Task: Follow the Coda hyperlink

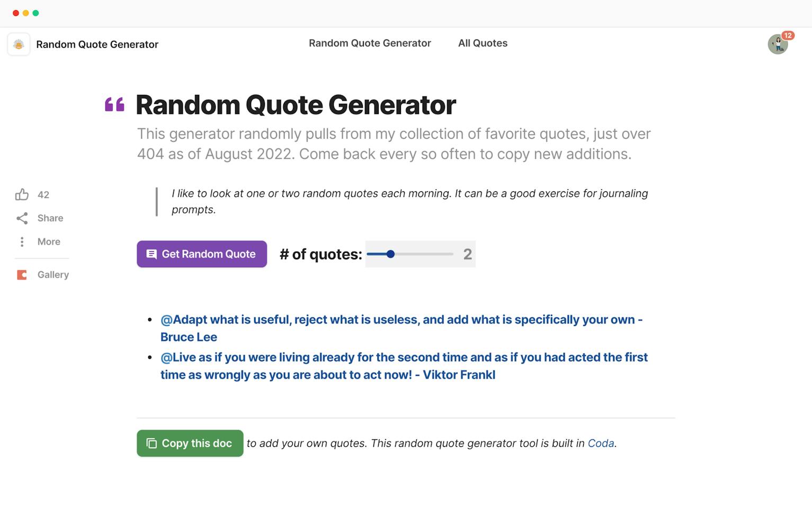Action: [601, 443]
